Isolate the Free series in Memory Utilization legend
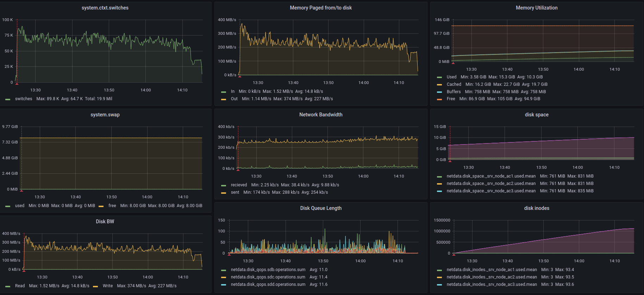This screenshot has width=644, height=295. [x=451, y=99]
